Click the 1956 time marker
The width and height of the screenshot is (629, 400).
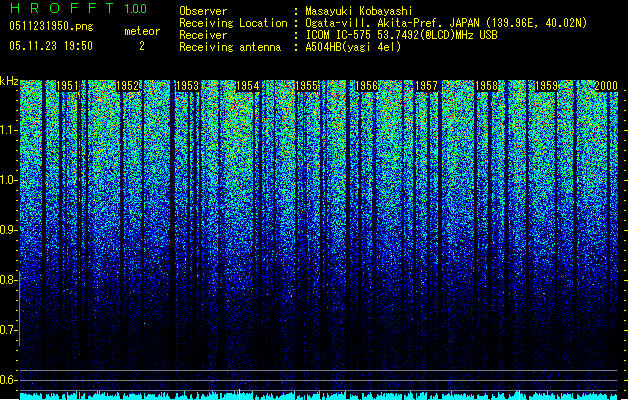pos(367,86)
